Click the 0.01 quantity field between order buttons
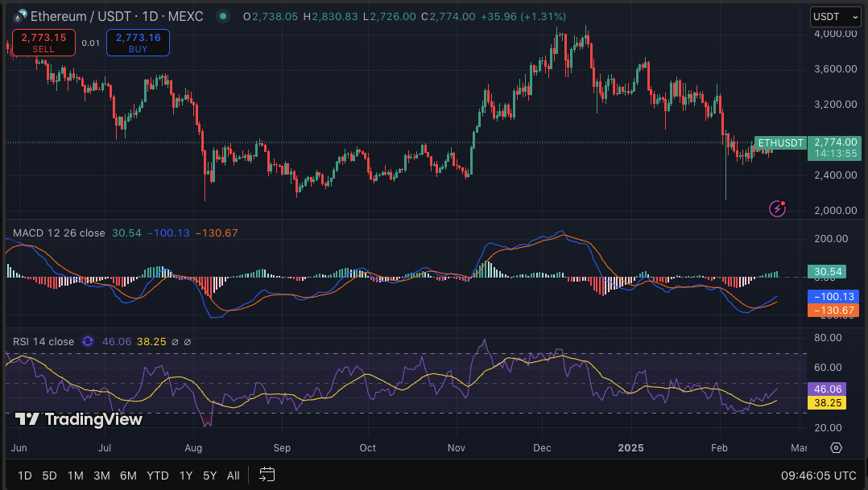Viewport: 868px width, 490px height. pyautogui.click(x=90, y=43)
